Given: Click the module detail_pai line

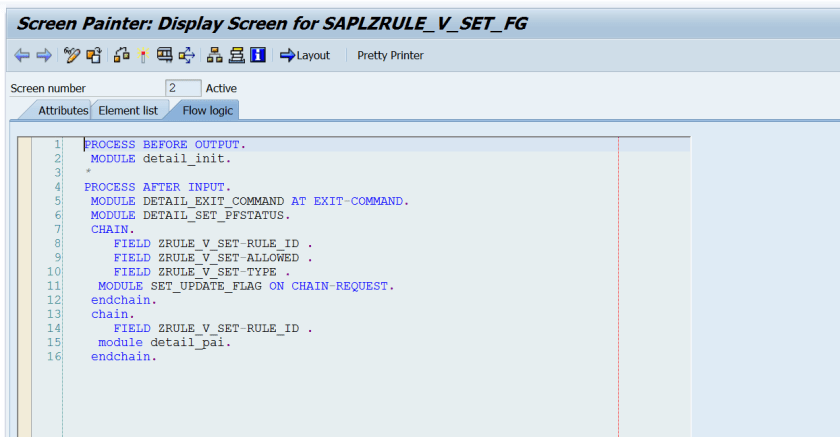Looking at the screenshot, I should tap(164, 342).
